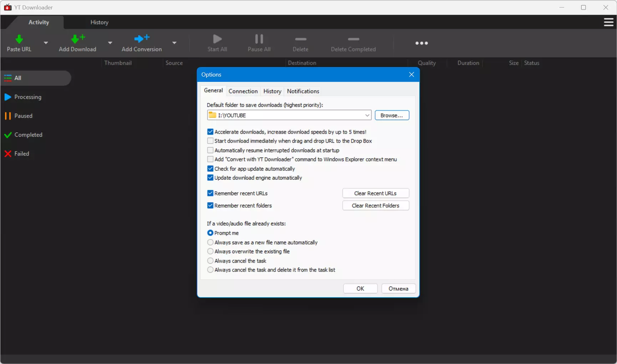Click the Pause All icon
Image resolution: width=617 pixels, height=364 pixels.
(x=259, y=39)
